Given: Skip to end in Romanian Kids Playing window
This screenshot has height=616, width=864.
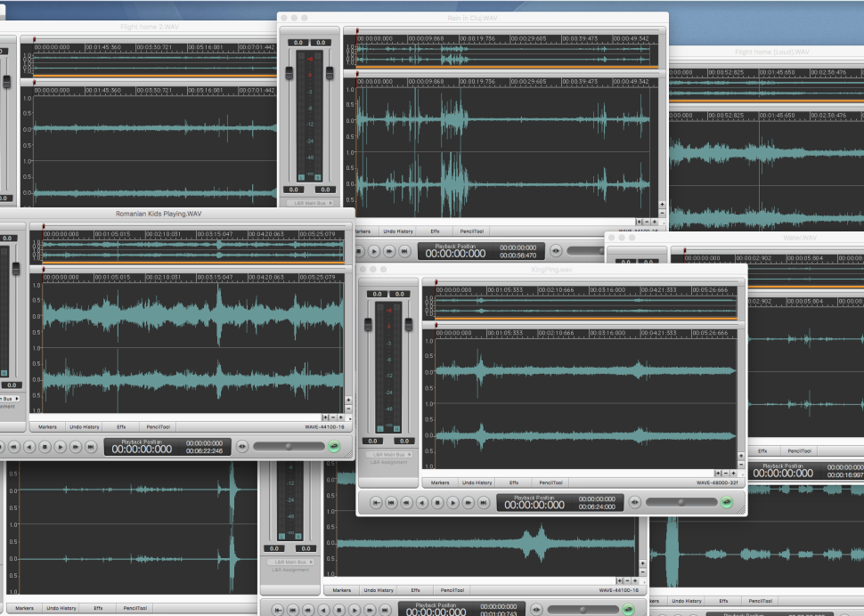Looking at the screenshot, I should [x=90, y=447].
